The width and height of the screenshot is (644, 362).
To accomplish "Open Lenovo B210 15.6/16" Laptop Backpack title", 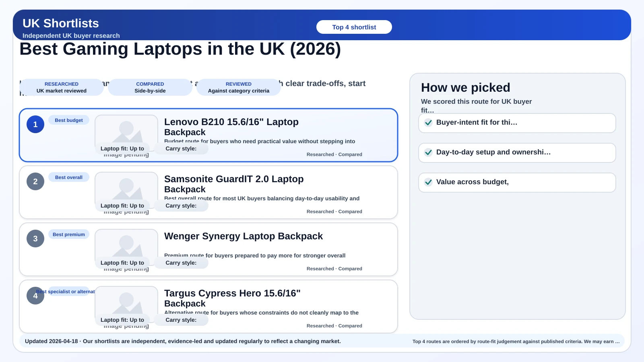I will (x=231, y=127).
